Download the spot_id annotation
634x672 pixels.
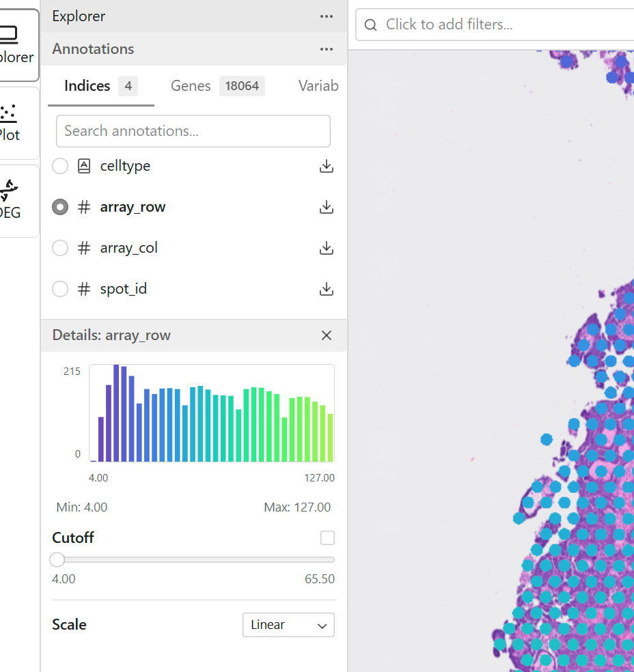pyautogui.click(x=327, y=289)
